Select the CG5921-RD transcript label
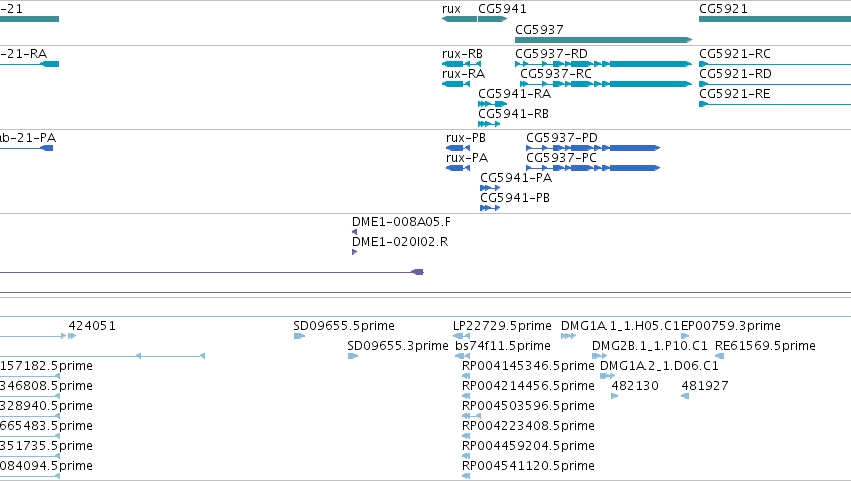This screenshot has width=851, height=481. point(735,74)
